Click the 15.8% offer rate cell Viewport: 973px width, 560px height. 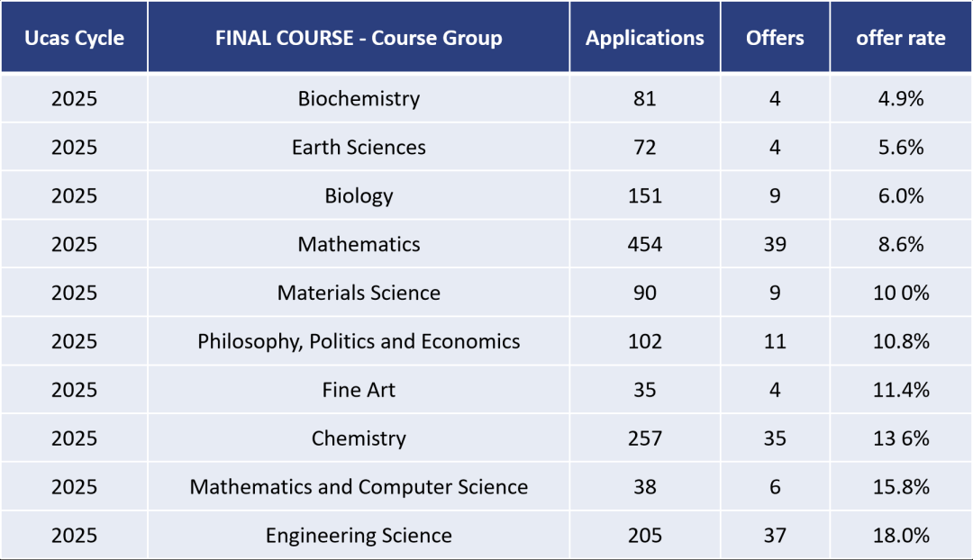[x=901, y=488]
